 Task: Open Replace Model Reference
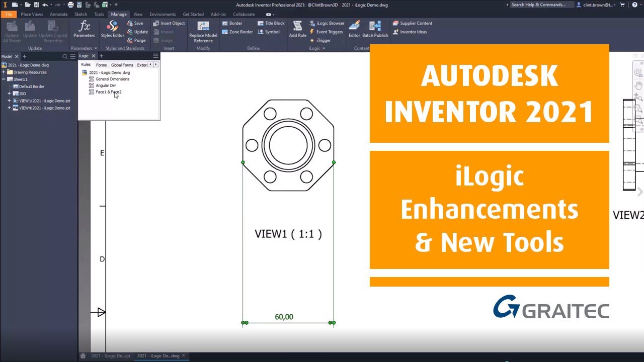[x=203, y=32]
